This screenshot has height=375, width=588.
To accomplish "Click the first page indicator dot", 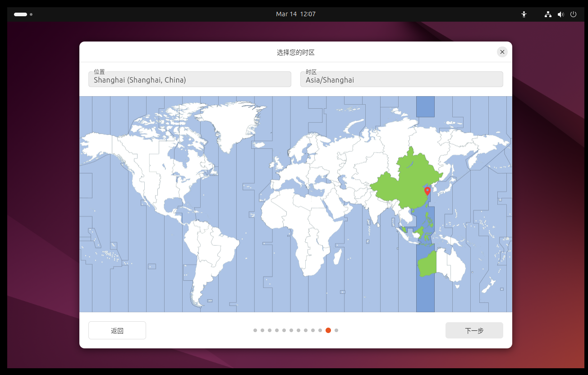I will tap(255, 330).
